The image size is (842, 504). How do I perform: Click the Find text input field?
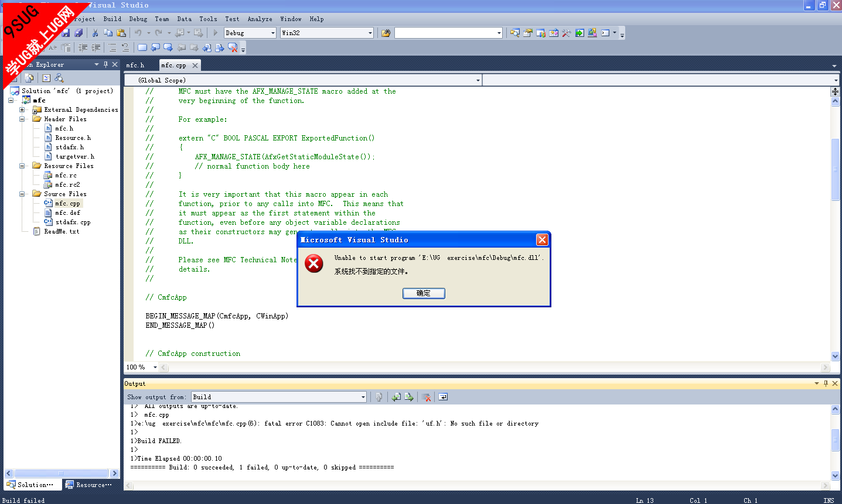pos(445,33)
